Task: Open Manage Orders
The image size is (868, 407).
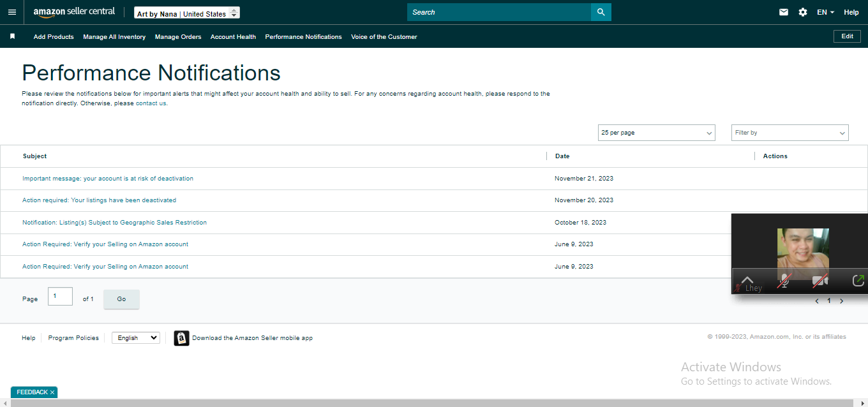Action: (x=178, y=37)
